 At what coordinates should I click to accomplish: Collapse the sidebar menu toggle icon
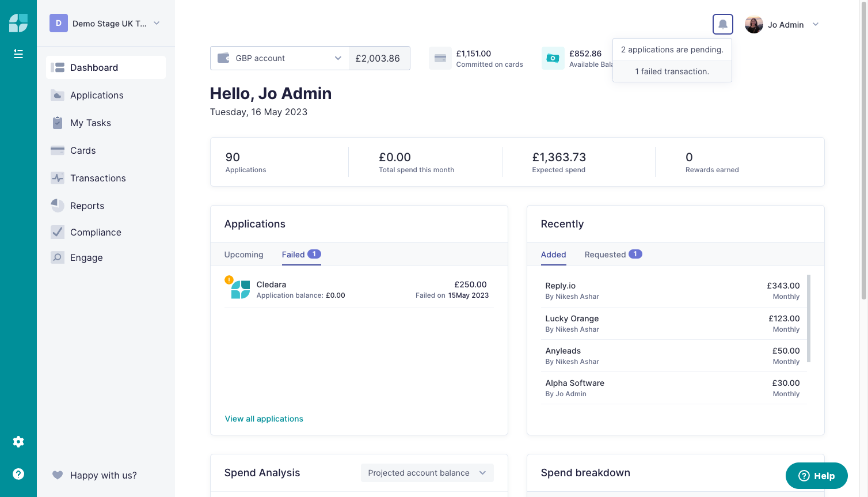(x=18, y=54)
